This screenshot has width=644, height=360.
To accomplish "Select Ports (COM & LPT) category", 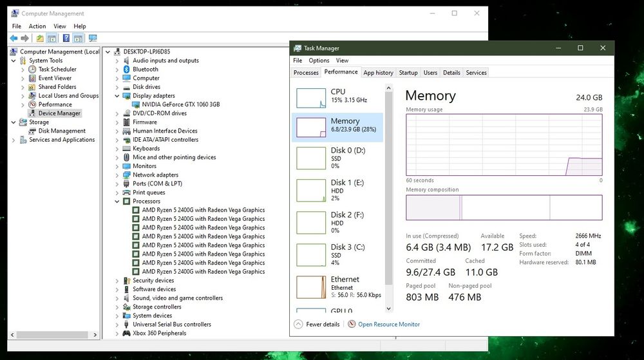I will click(157, 184).
